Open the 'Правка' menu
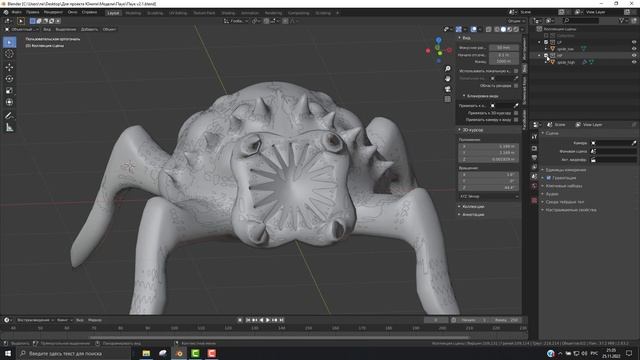The height and width of the screenshot is (360, 640). (x=33, y=12)
